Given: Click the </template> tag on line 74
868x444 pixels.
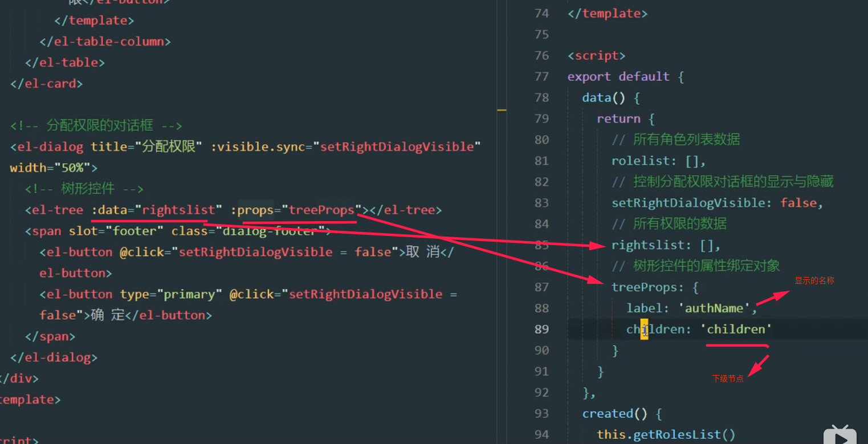Looking at the screenshot, I should tap(608, 13).
